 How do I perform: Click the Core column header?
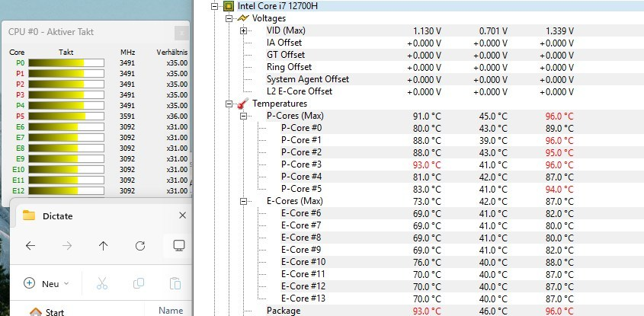tap(17, 53)
